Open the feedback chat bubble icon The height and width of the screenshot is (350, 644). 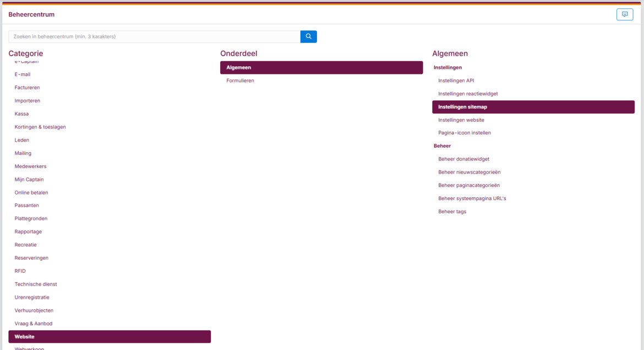[x=625, y=14]
